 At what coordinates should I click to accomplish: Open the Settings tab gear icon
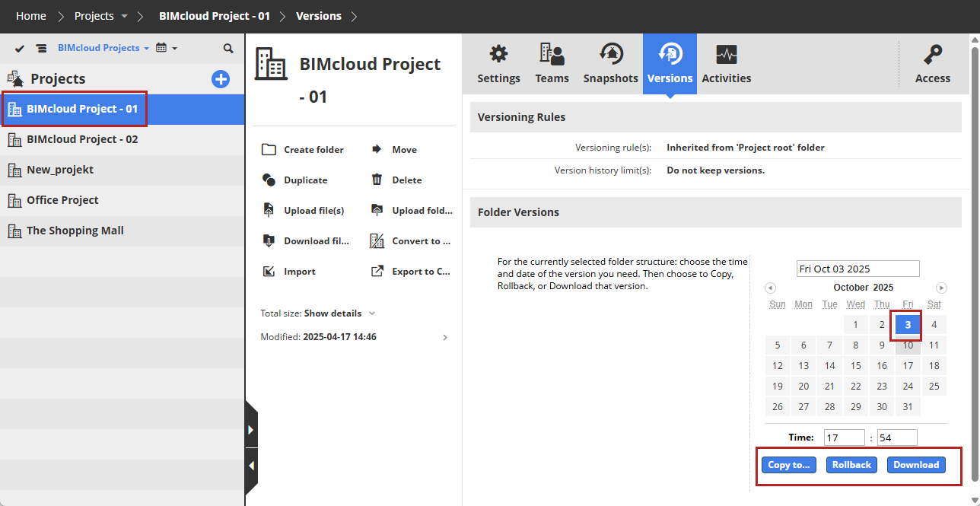(498, 54)
